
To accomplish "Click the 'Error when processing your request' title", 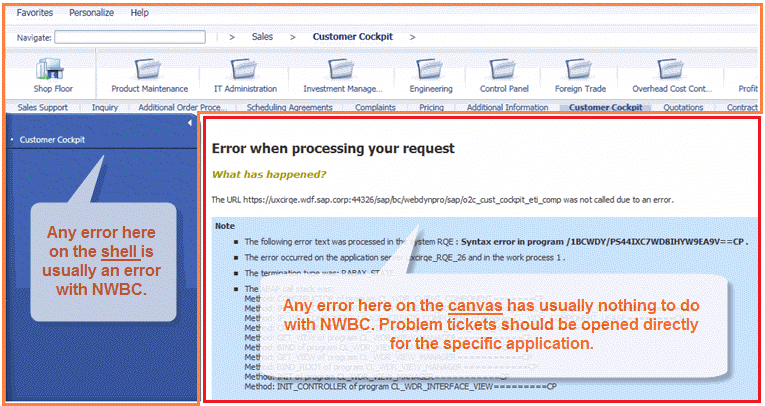I will [x=333, y=148].
